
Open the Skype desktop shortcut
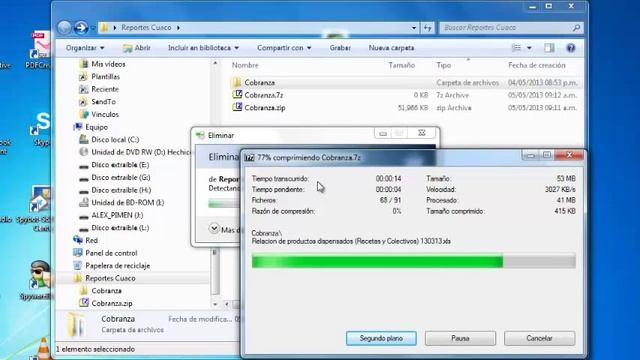40,129
